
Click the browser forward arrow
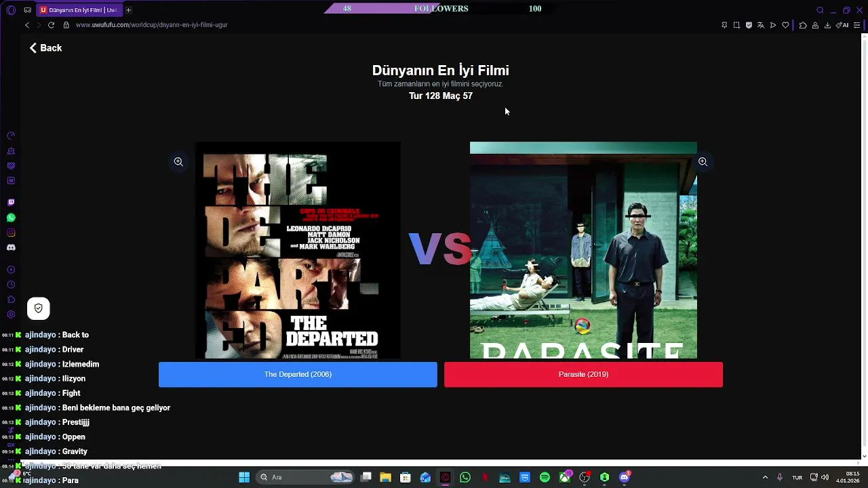(x=39, y=25)
